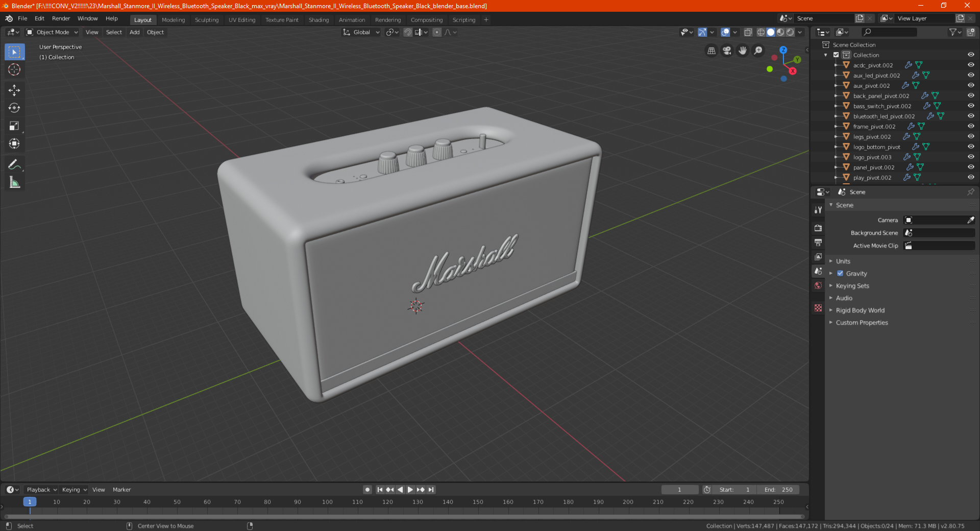Add a new workspace with plus button
This screenshot has width=980, height=531.
(486, 20)
